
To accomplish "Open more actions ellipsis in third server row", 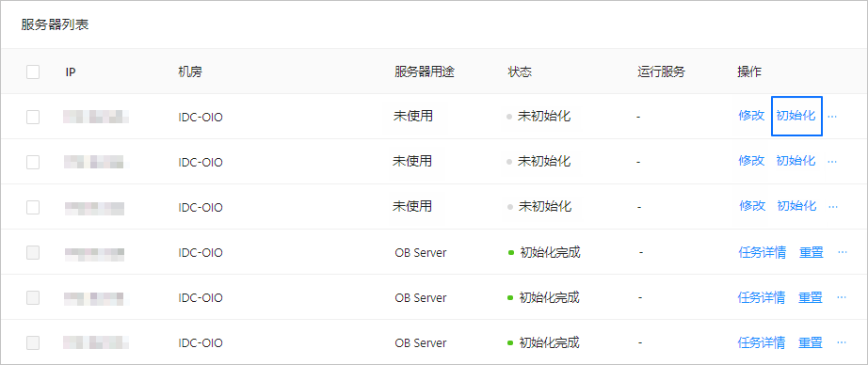I will 832,206.
